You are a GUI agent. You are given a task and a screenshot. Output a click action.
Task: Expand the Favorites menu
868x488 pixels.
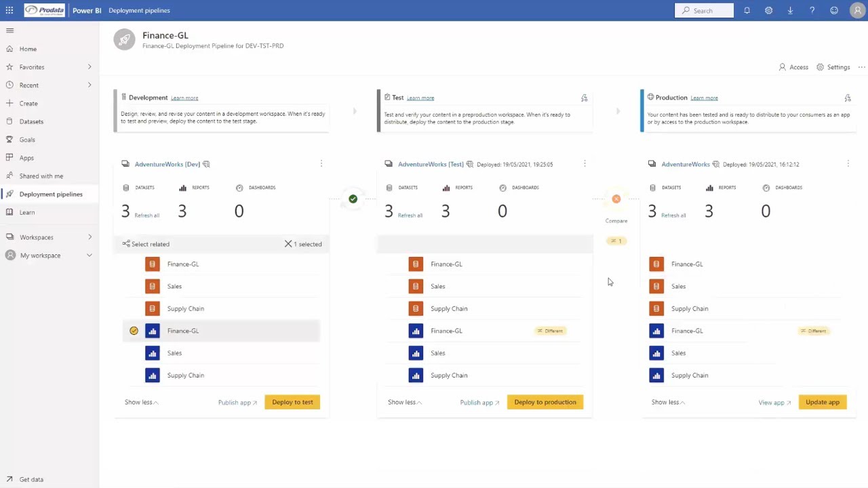[x=90, y=67]
